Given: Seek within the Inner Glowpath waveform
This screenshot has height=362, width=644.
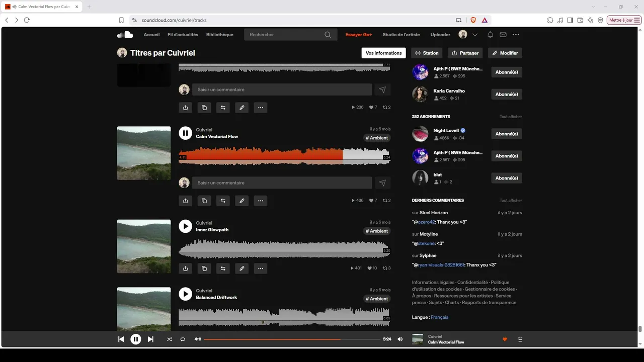Looking at the screenshot, I should [285, 249].
